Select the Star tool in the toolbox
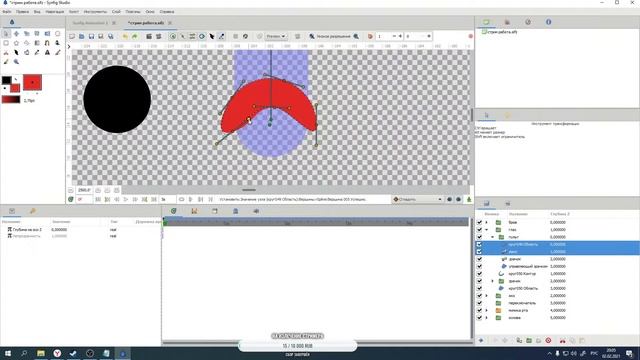Image resolution: width=640 pixels, height=360 pixels. (16, 43)
